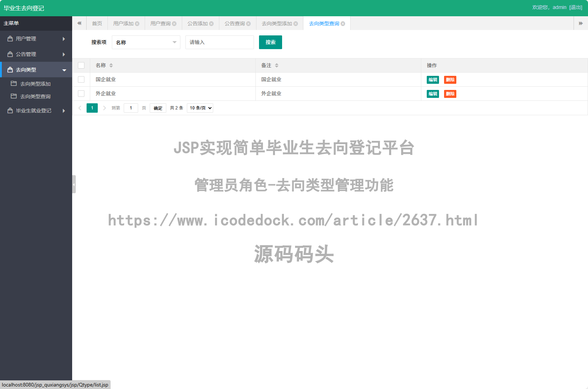Click the right tab-scroll double-arrow icon
The image size is (588, 389).
pyautogui.click(x=581, y=23)
